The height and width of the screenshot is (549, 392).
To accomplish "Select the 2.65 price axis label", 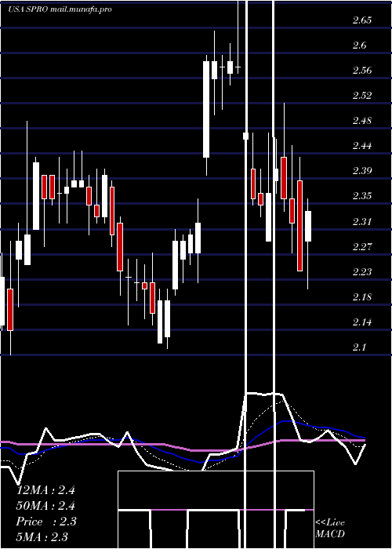I will pyautogui.click(x=362, y=20).
